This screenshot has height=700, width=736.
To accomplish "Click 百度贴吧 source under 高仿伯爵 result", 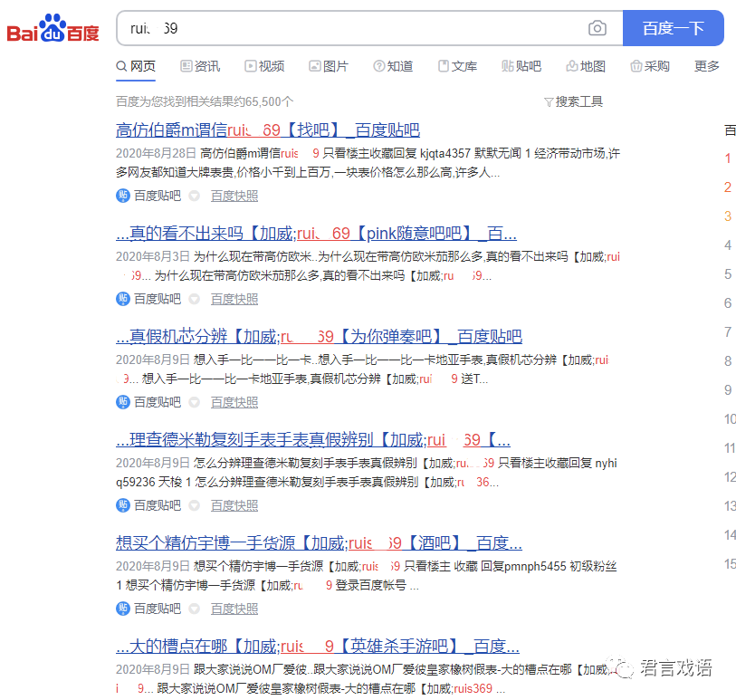I will click(158, 196).
